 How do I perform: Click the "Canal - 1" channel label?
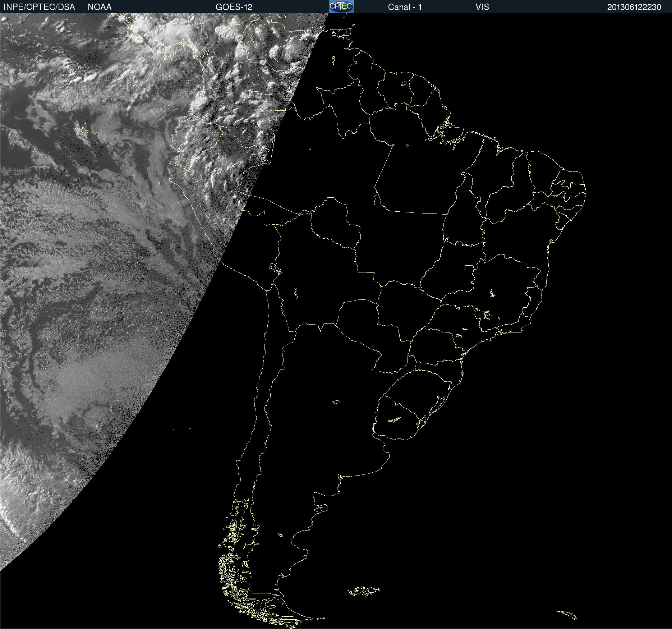(405, 7)
